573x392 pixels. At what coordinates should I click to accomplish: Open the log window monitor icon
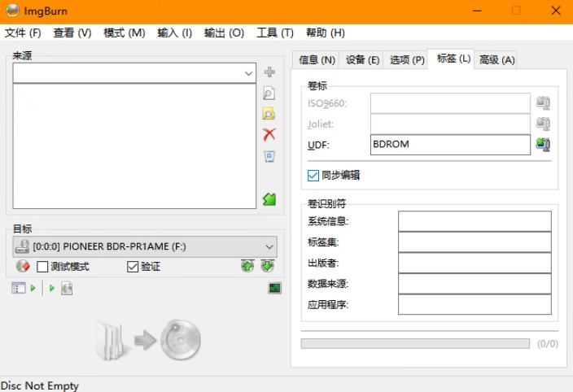(274, 288)
